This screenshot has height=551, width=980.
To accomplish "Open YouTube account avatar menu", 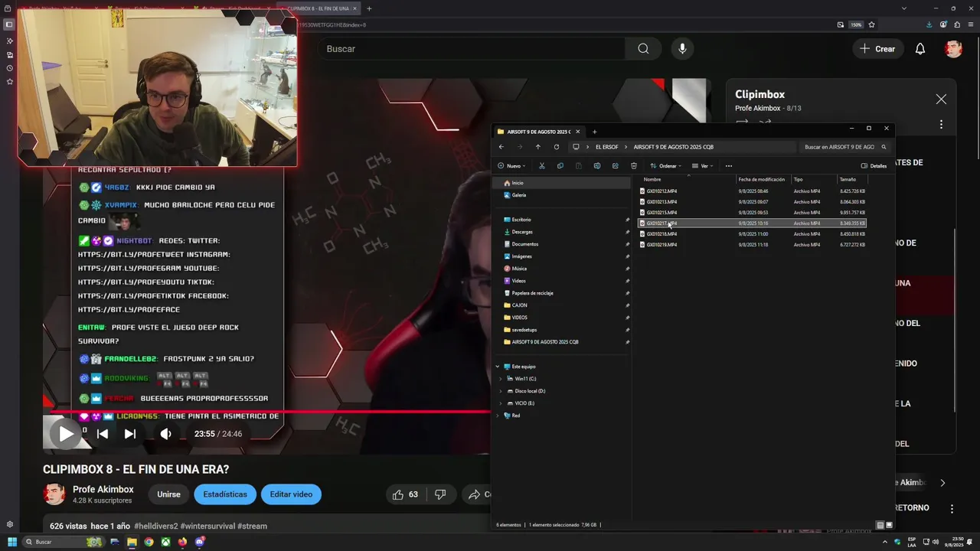I will click(x=953, y=49).
